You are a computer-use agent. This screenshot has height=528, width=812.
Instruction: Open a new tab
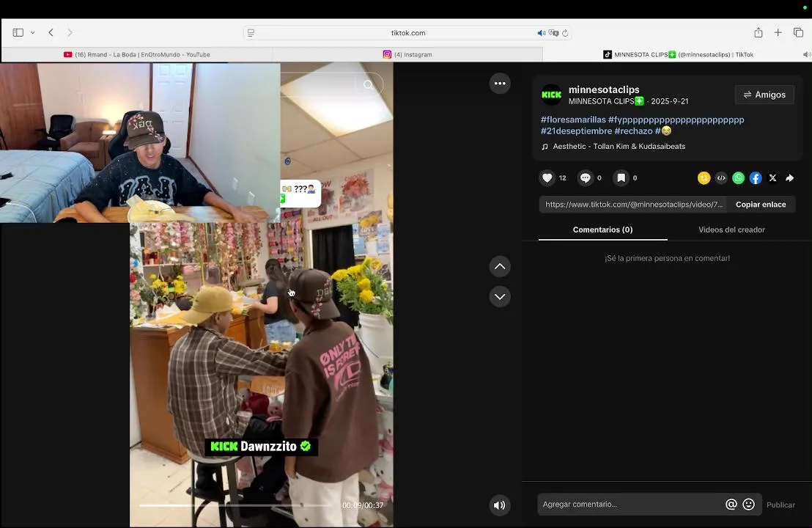(778, 33)
